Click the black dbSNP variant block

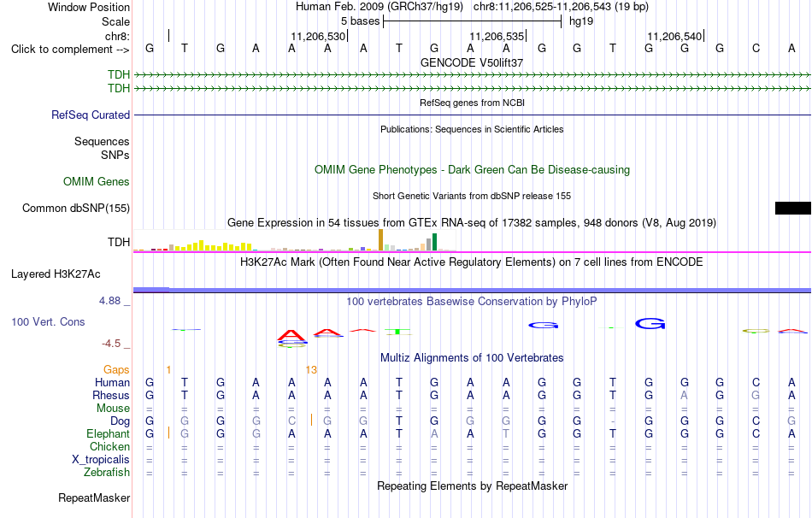(x=793, y=209)
